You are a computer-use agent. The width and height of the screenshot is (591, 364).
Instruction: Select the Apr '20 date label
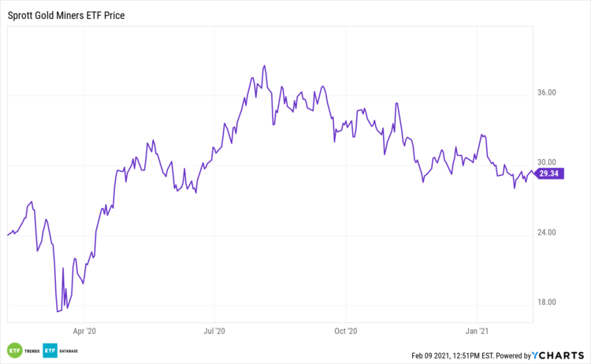(x=84, y=332)
